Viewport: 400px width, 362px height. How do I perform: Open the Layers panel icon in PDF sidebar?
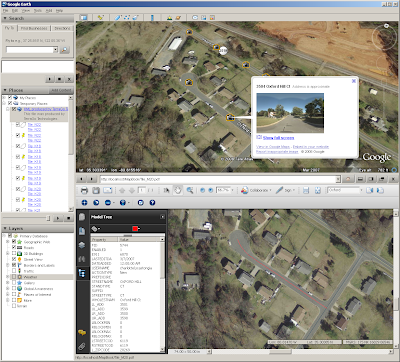(82, 245)
